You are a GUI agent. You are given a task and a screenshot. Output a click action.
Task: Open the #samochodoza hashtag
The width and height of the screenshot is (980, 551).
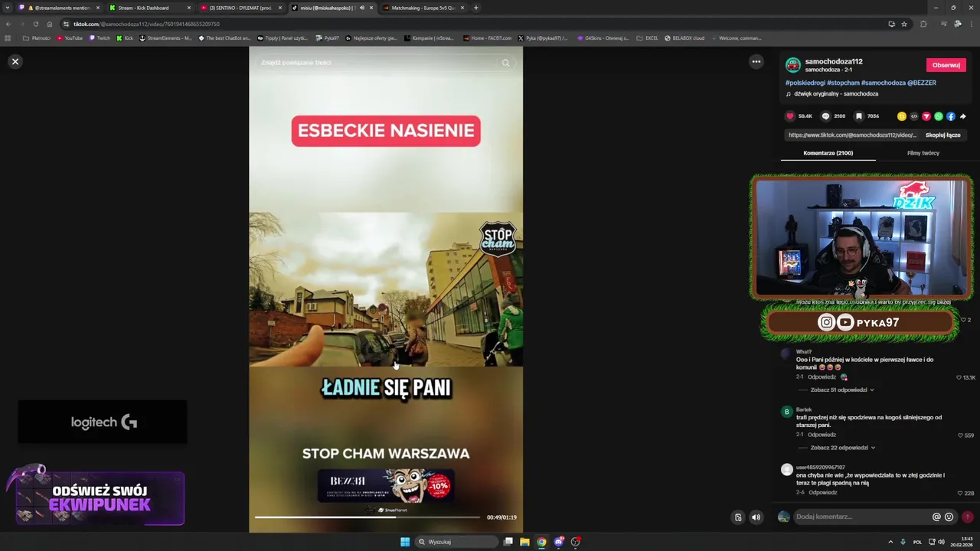pyautogui.click(x=884, y=83)
